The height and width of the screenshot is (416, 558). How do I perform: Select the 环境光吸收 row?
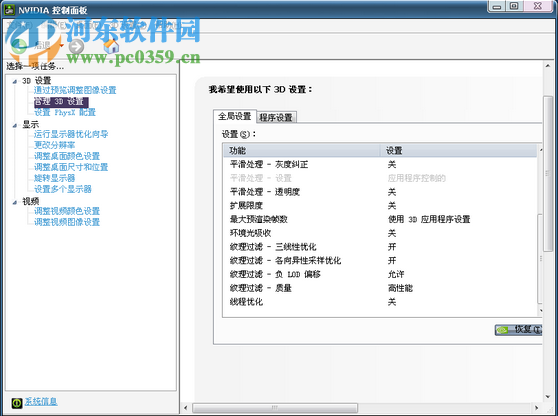click(x=380, y=233)
